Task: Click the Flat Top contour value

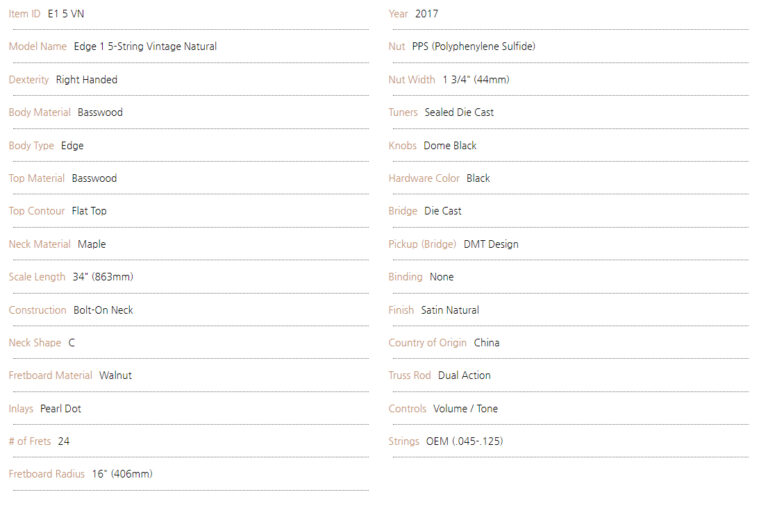Action: click(89, 211)
